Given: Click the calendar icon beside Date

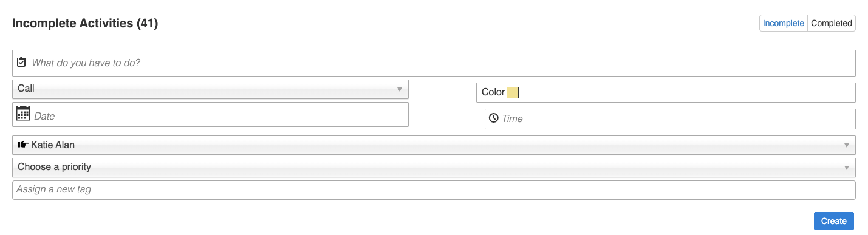Looking at the screenshot, I should pos(23,113).
